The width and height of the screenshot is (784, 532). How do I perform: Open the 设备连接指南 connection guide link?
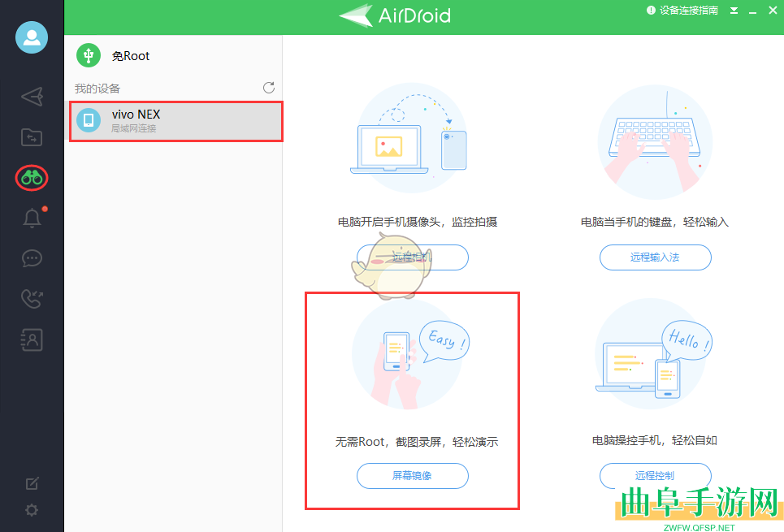(x=682, y=10)
